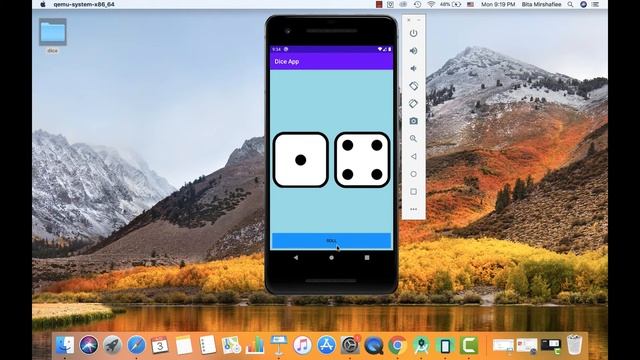This screenshot has height=360, width=640.
Task: Tap the die showing four dots
Action: (362, 160)
